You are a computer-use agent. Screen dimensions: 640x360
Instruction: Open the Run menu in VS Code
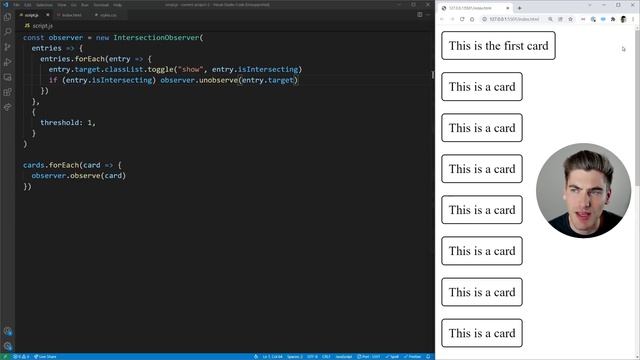coord(84,5)
